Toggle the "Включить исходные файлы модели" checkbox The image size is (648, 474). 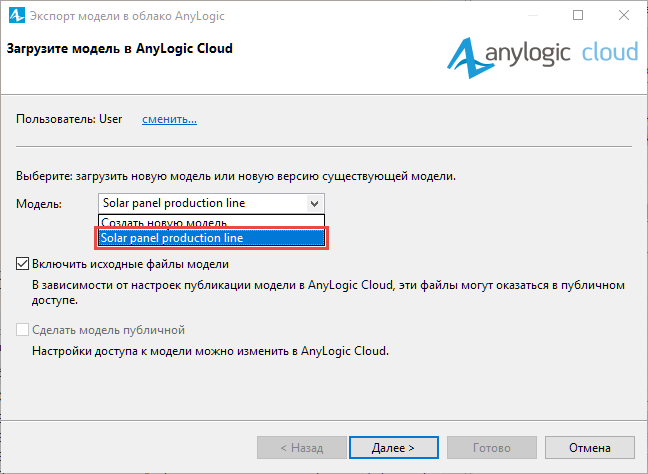pos(22,264)
